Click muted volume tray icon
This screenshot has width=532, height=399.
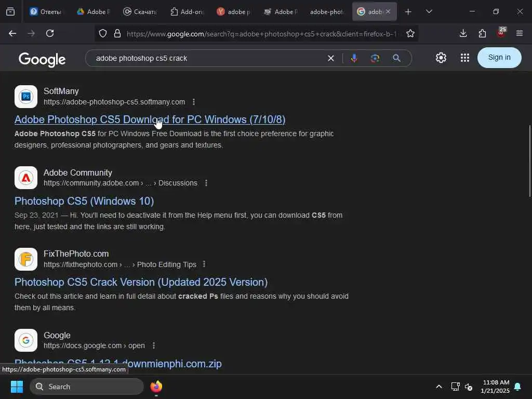(469, 387)
